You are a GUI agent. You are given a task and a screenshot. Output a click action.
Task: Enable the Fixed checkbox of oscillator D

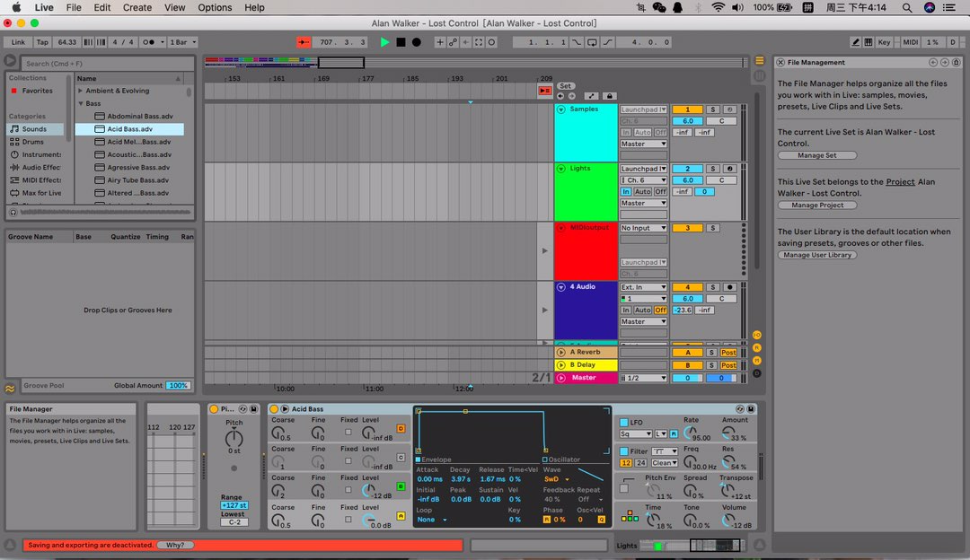(x=348, y=433)
